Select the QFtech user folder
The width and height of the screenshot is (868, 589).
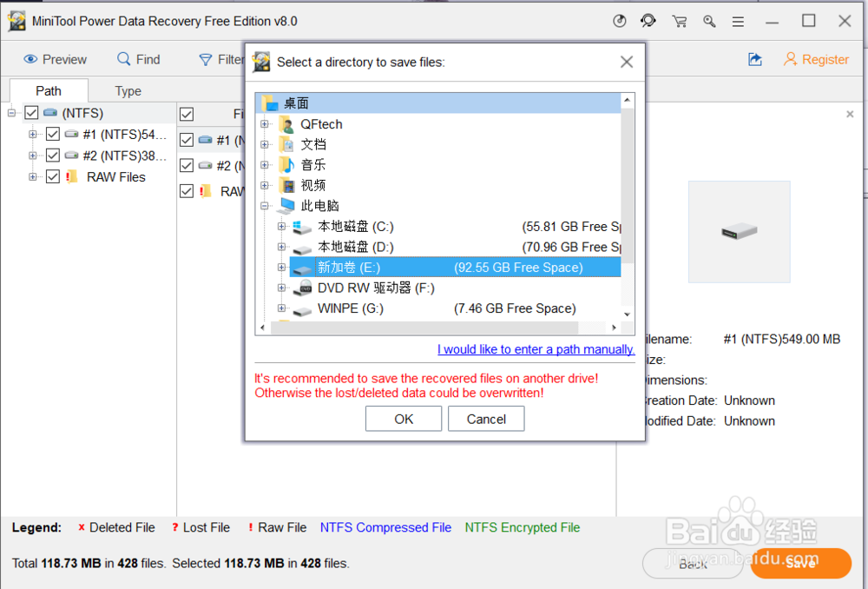click(311, 124)
